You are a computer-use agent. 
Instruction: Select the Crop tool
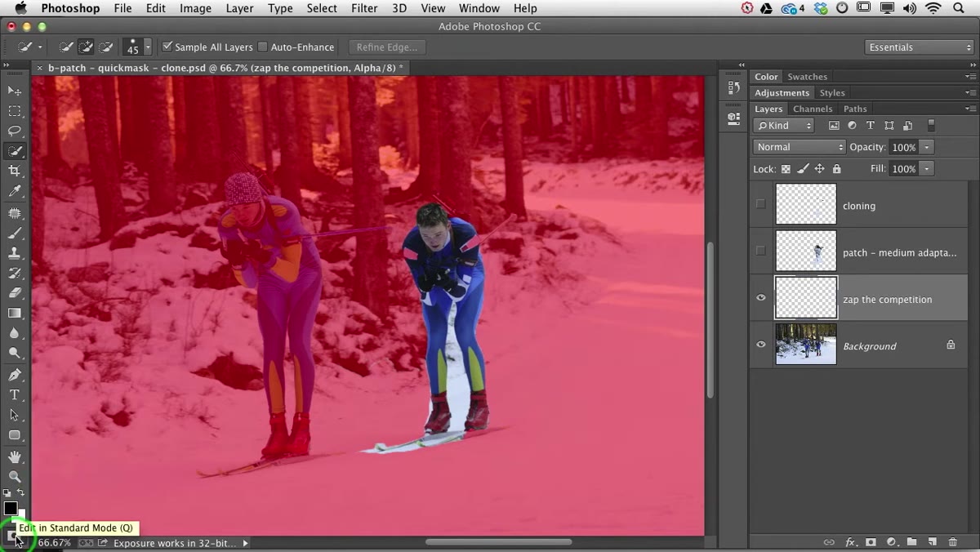pyautogui.click(x=15, y=171)
